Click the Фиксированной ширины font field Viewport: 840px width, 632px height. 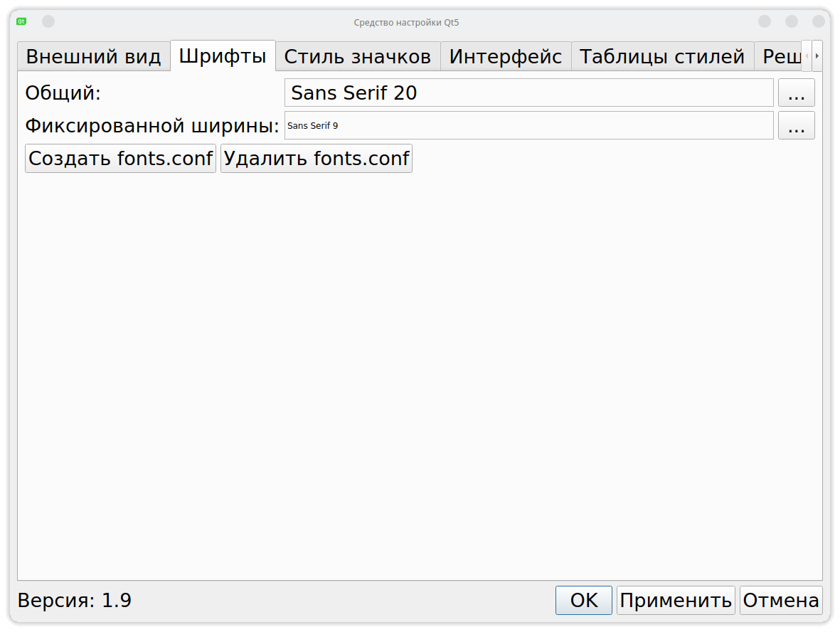click(528, 126)
